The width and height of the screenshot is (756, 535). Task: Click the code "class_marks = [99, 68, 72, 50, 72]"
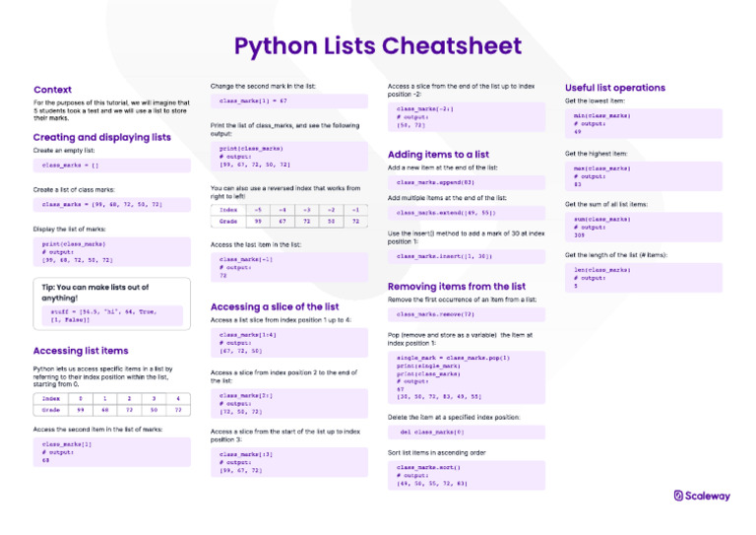tap(101, 205)
